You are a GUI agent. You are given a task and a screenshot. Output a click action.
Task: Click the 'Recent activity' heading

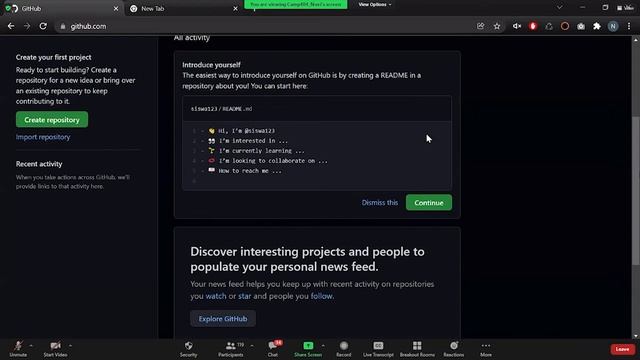pyautogui.click(x=39, y=164)
